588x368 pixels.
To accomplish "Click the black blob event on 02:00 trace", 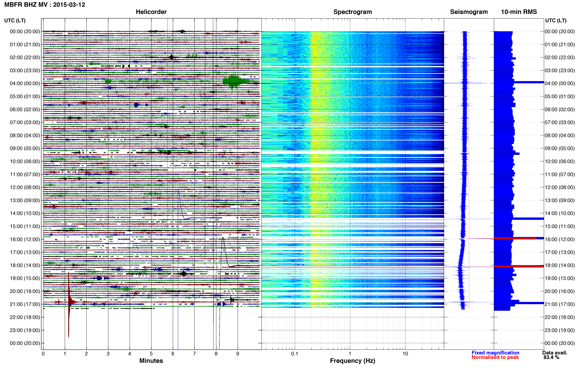I will click(x=171, y=57).
